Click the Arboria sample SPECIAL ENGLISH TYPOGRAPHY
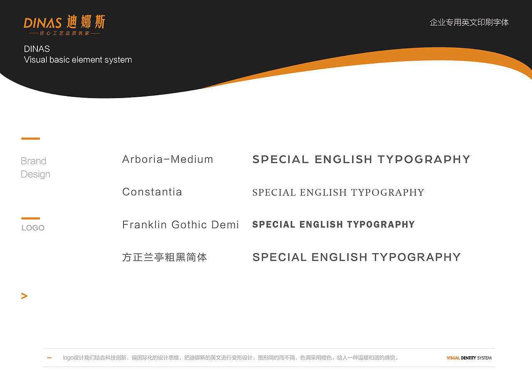 [362, 160]
